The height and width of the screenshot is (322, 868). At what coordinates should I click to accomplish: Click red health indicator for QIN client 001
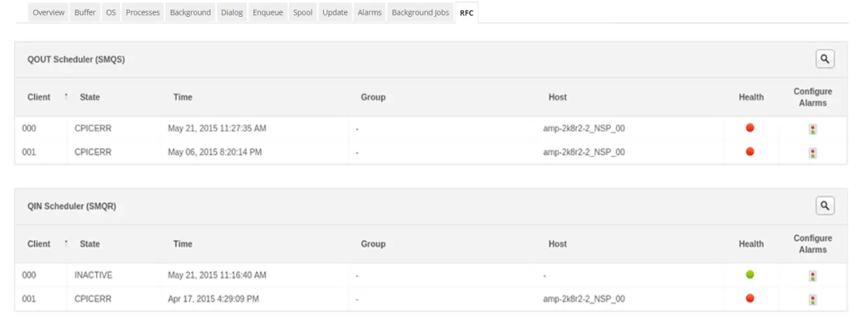pyautogui.click(x=750, y=298)
